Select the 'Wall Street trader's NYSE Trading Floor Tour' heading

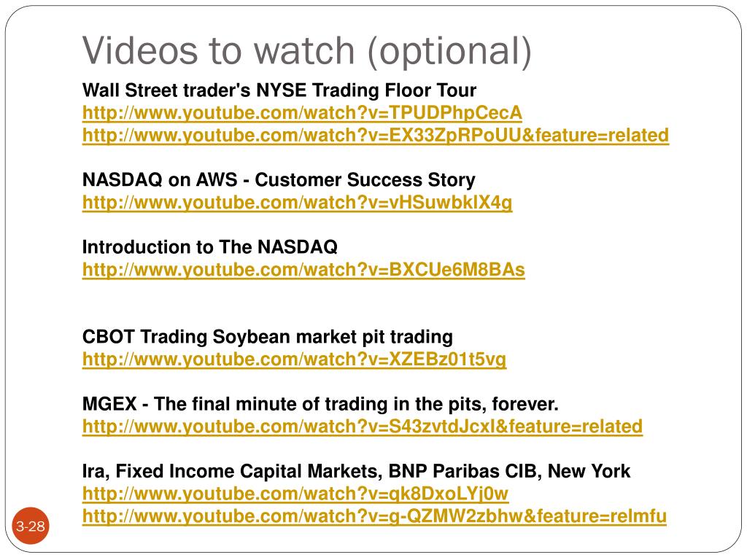(279, 90)
